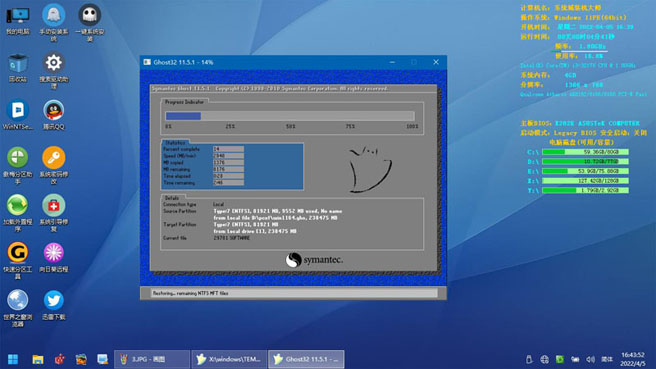Open 系统引导修复 first-aid icon
This screenshot has width=656, height=369.
tap(54, 213)
